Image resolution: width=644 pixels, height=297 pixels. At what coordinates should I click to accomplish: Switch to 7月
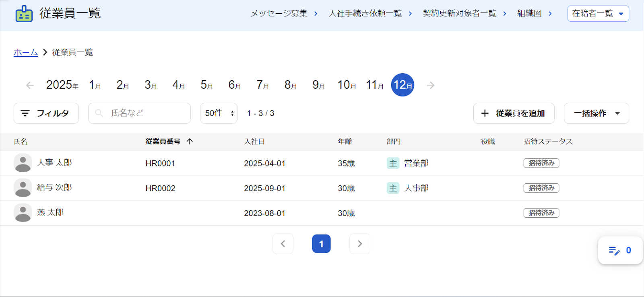263,85
